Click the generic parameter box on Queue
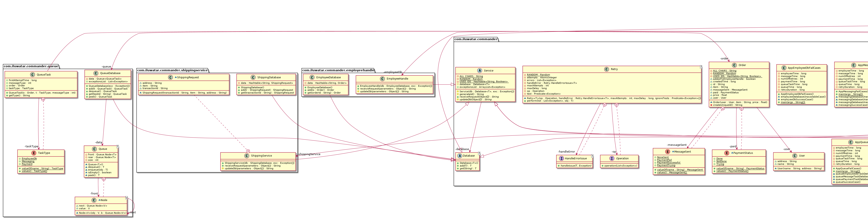Viewport: 868px width, 219px height. pos(118,147)
